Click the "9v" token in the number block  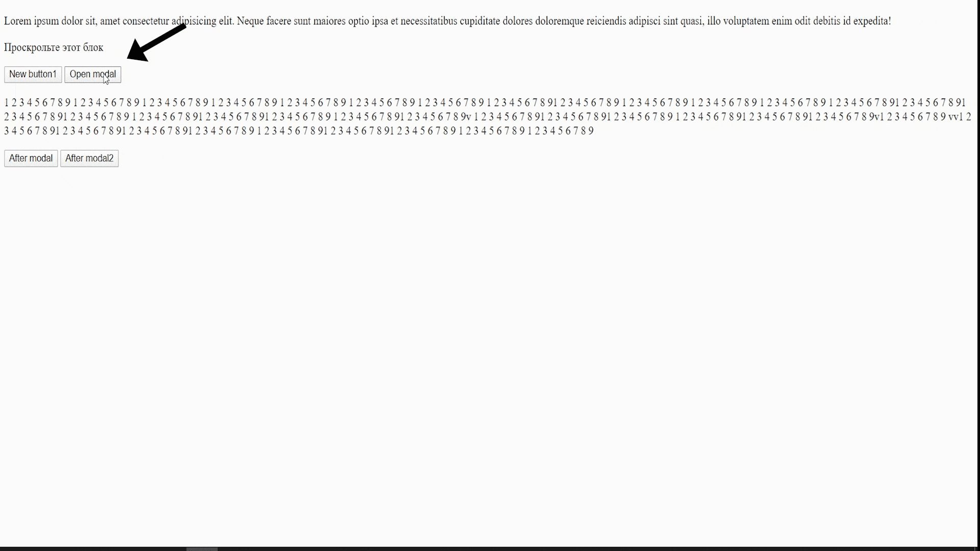pos(466,117)
